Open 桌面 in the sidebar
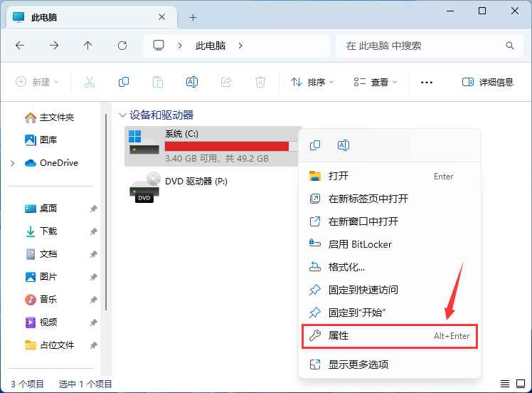Viewport: 532px width, 393px height. (41, 209)
